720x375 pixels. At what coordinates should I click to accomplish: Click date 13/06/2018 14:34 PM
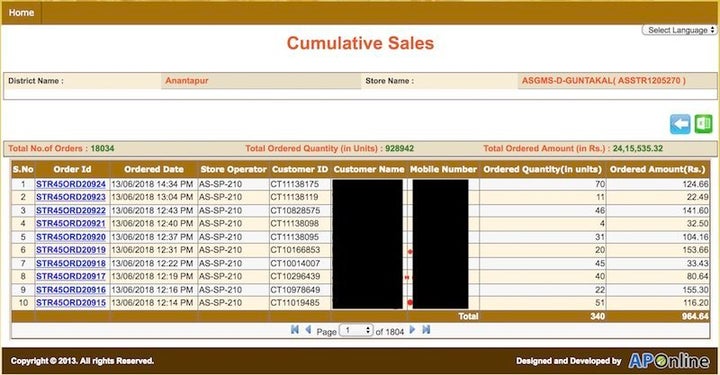click(152, 184)
